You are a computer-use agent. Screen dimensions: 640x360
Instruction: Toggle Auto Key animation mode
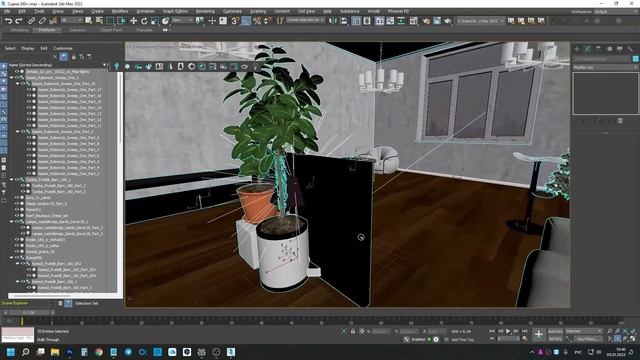pyautogui.click(x=555, y=331)
